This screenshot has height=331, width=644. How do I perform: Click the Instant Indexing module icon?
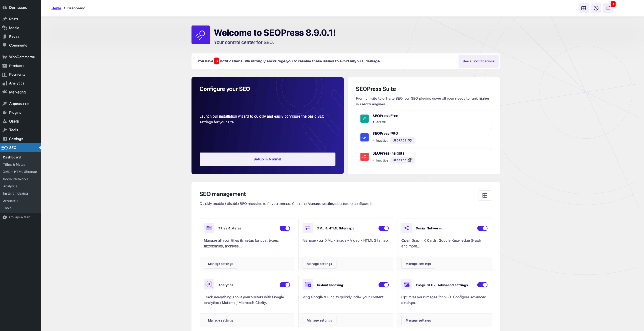click(308, 285)
